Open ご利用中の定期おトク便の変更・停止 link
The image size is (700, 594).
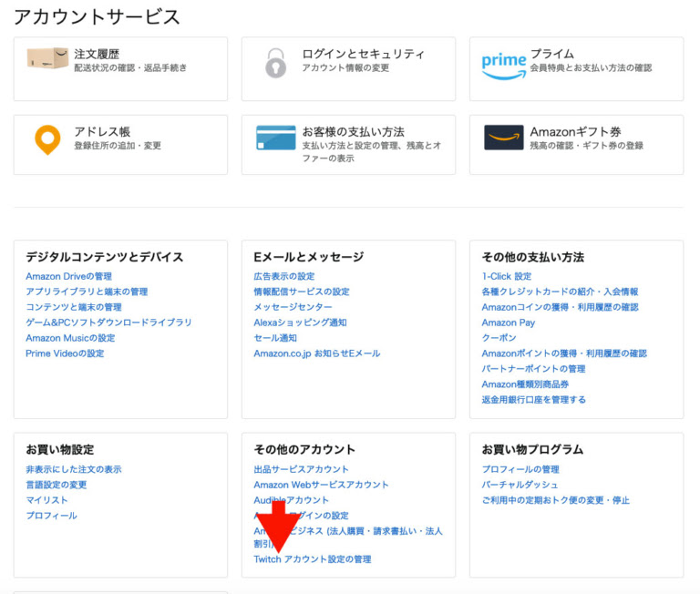(556, 500)
